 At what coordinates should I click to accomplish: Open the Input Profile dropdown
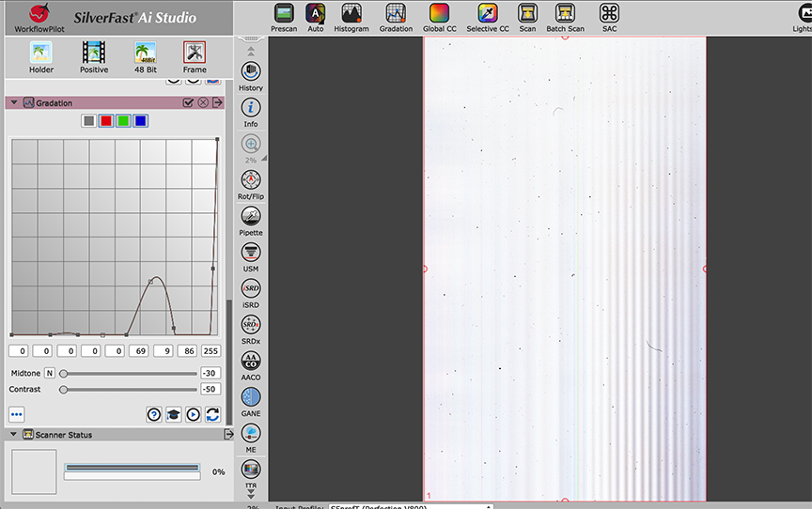(x=410, y=507)
